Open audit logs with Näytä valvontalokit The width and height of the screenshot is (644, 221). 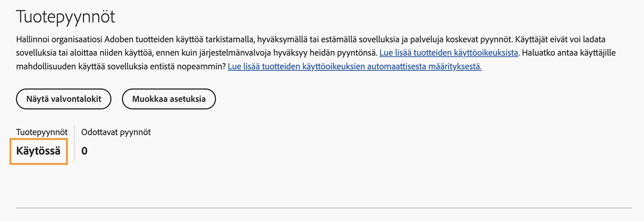[x=63, y=99]
